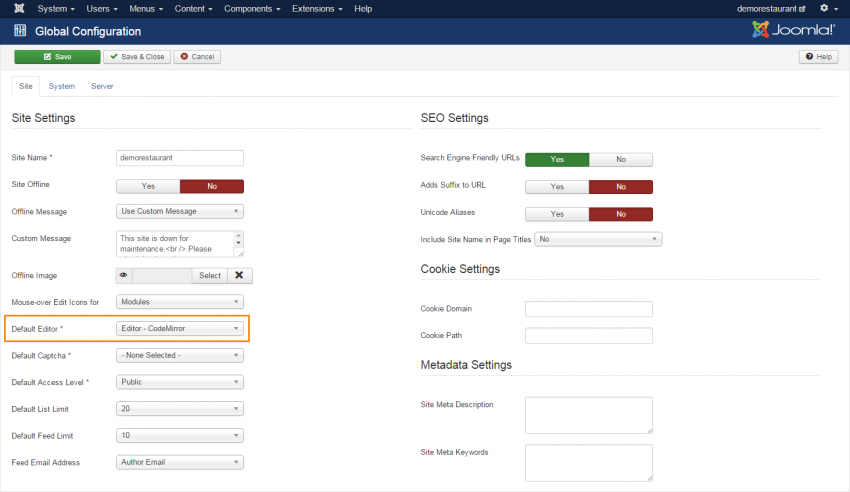Viewport: 850px width, 492px height.
Task: Switch to the Site tab
Action: click(25, 86)
